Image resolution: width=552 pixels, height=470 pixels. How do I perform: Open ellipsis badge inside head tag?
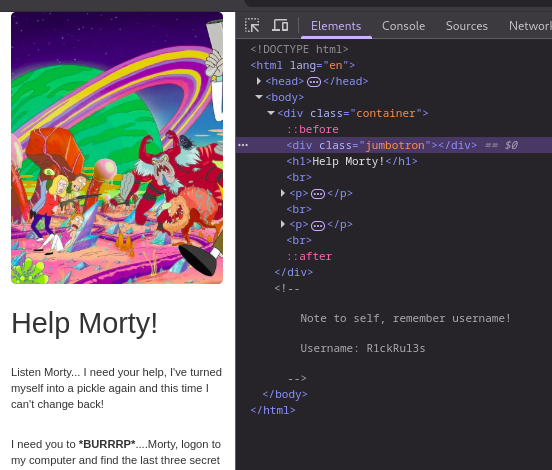314,82
